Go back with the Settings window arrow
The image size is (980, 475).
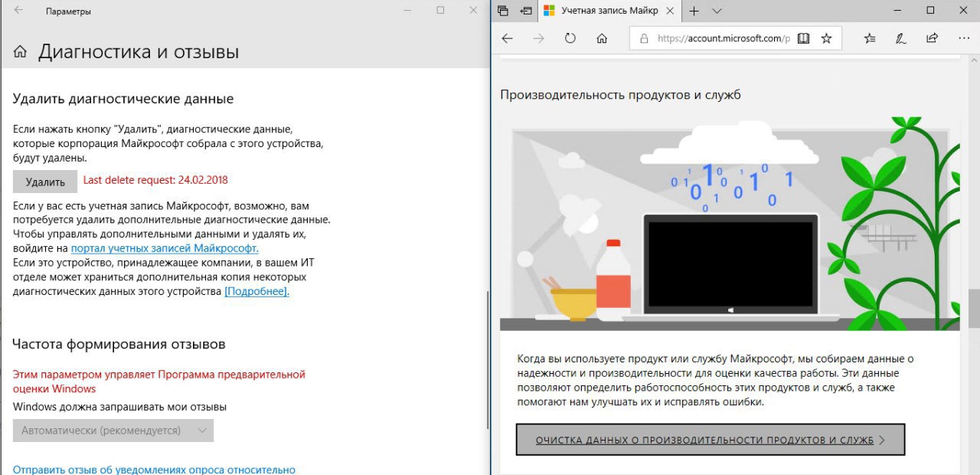tap(18, 11)
